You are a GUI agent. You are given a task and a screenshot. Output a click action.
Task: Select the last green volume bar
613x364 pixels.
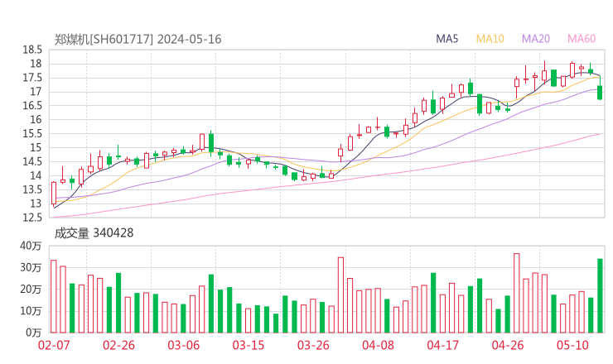600,295
